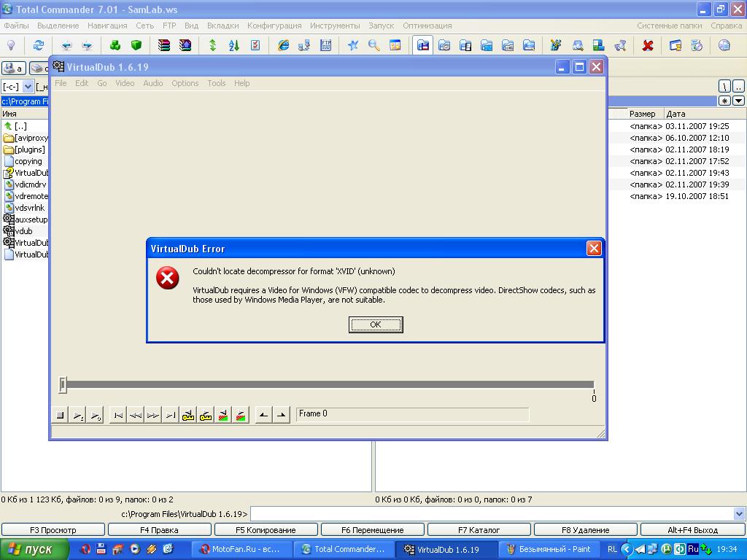Switch to MotoFan.Ru taskbar button
Image resolution: width=747 pixels, height=560 pixels.
241,550
